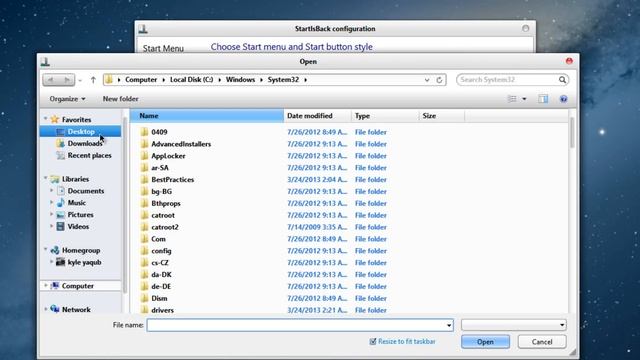Collapse the Homegroup node
Image resolution: width=640 pixels, height=360 pixels.
(x=45, y=249)
